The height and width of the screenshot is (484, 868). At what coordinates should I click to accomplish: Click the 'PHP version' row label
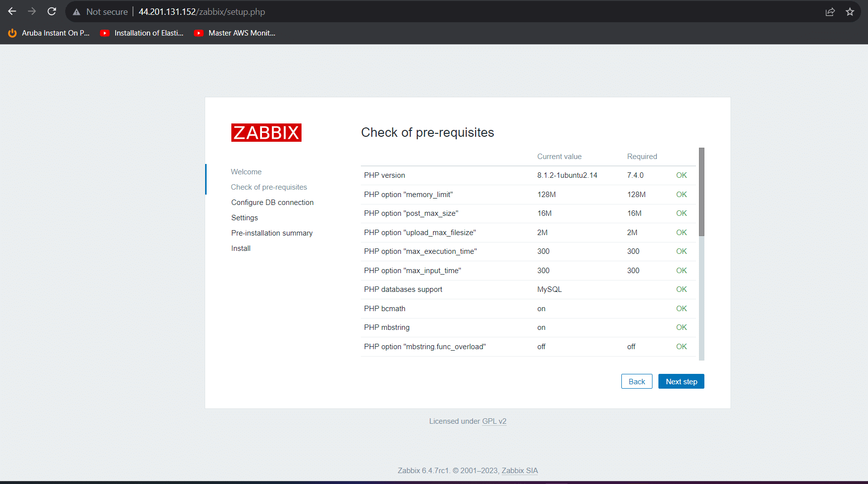coord(385,175)
